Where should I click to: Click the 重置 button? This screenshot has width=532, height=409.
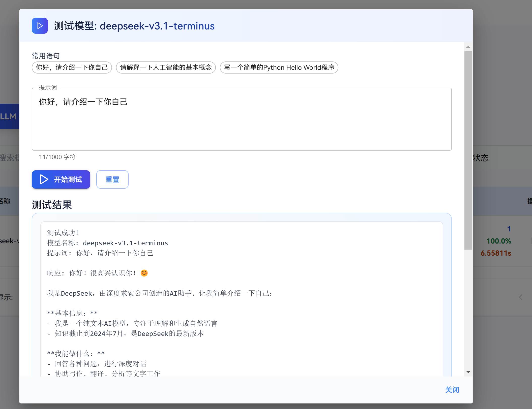coord(112,179)
